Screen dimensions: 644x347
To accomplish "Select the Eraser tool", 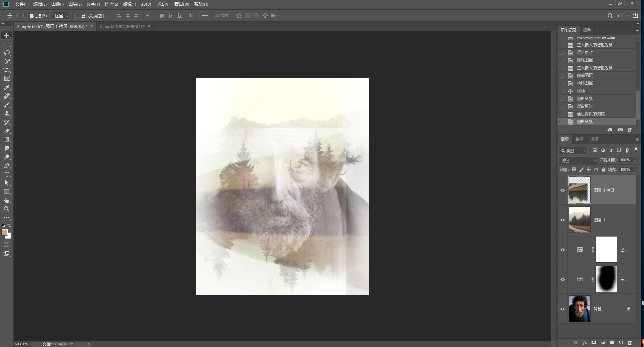I will point(7,131).
